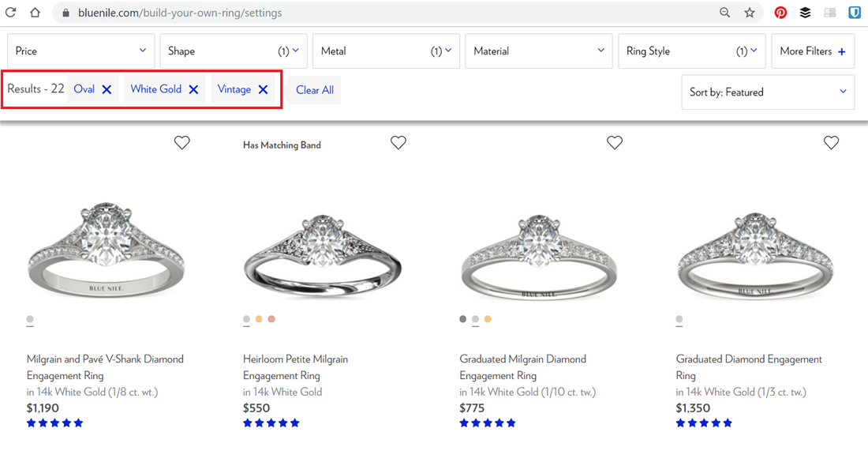868x451 pixels.
Task: Open Milgrain and Pavé V-Shank Diamond title link
Action: click(105, 366)
